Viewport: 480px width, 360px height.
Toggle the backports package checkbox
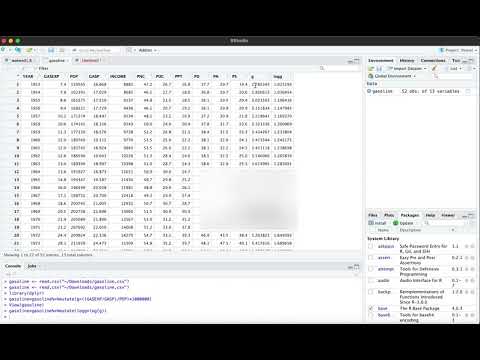pos(371,292)
